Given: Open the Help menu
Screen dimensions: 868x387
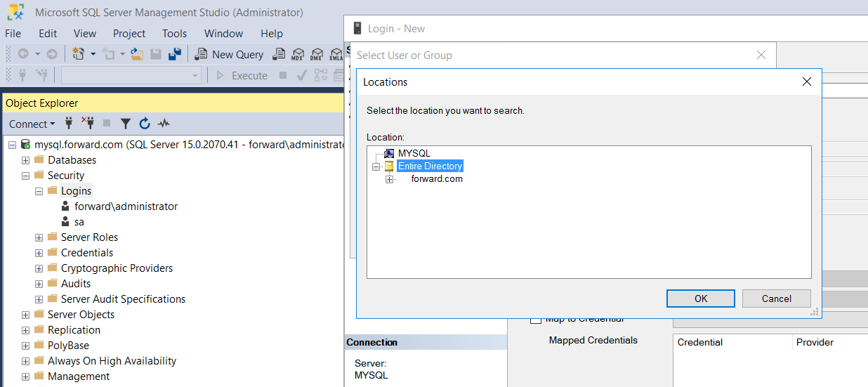Looking at the screenshot, I should tap(271, 33).
